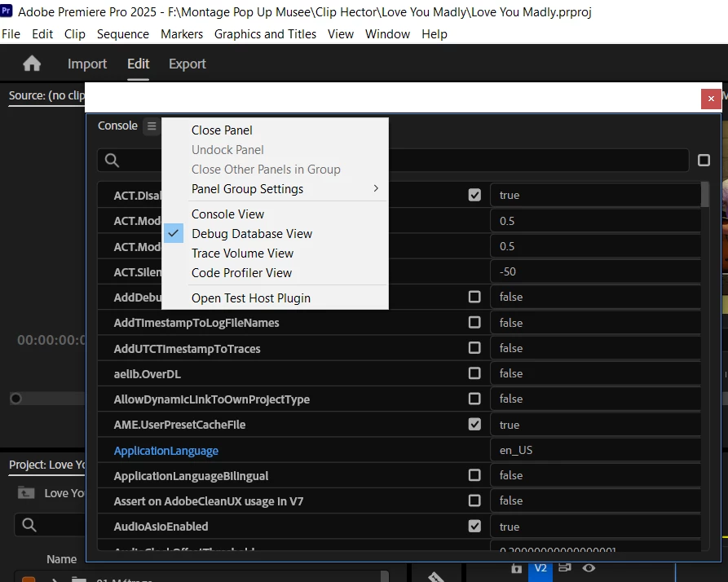Screen dimensions: 728x582
Task: Select the aelib.OverDL property name
Action: pyautogui.click(x=148, y=374)
